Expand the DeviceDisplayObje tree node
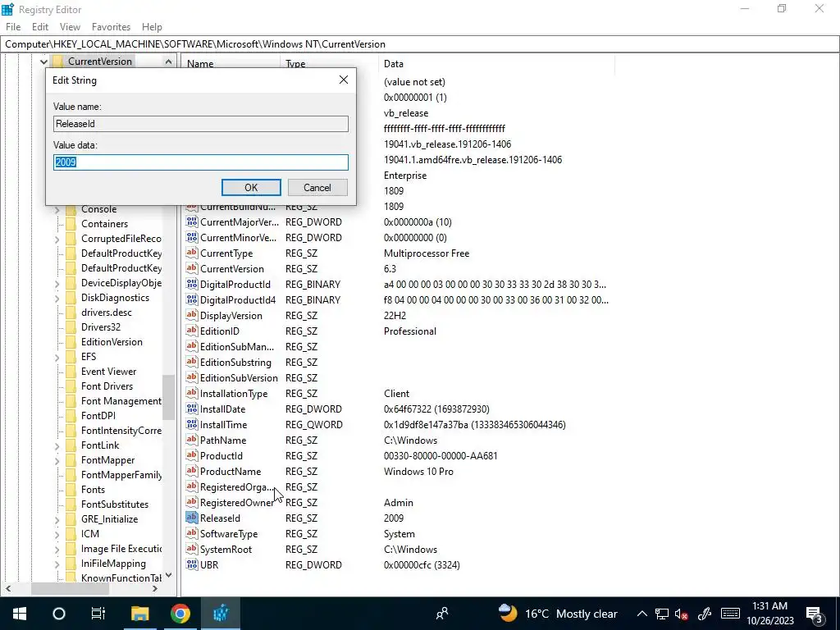 (x=57, y=283)
